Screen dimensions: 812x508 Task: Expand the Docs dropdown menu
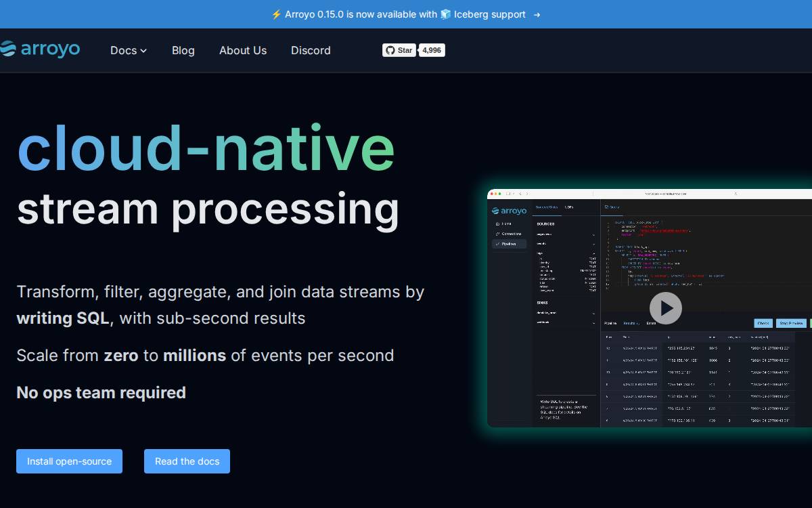(129, 50)
